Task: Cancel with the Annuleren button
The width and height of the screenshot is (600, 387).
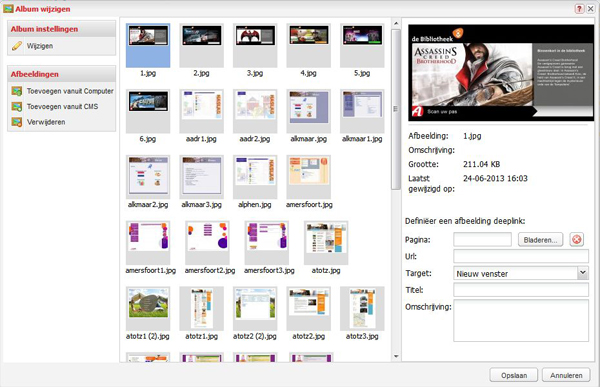Action: click(x=566, y=376)
